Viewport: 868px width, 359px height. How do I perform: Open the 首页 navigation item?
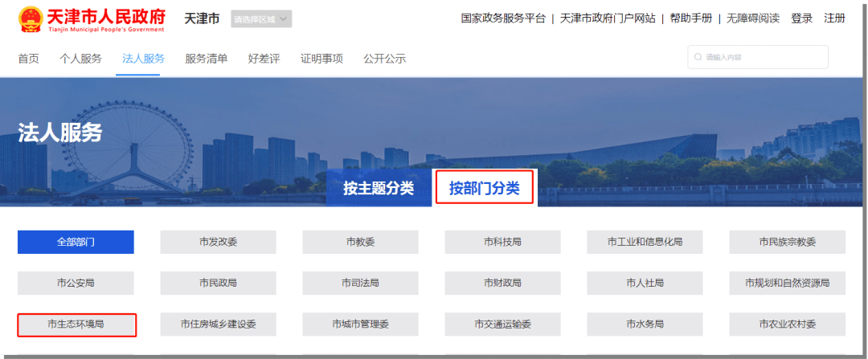28,59
